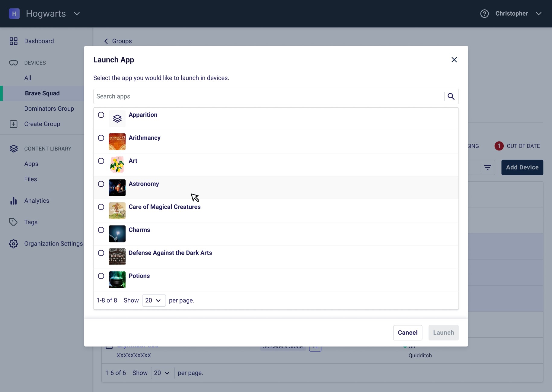Image resolution: width=552 pixels, height=392 pixels.
Task: Open Tags in sidebar
Action: tap(31, 222)
